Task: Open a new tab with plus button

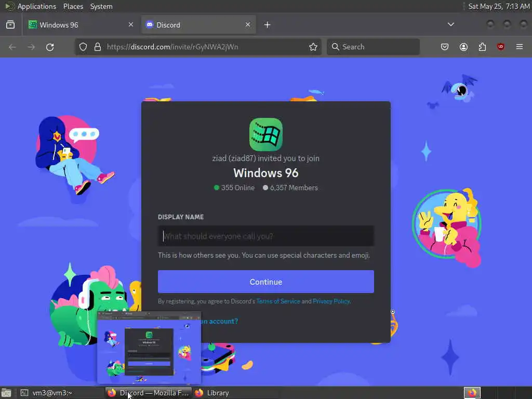Action: tap(268, 25)
